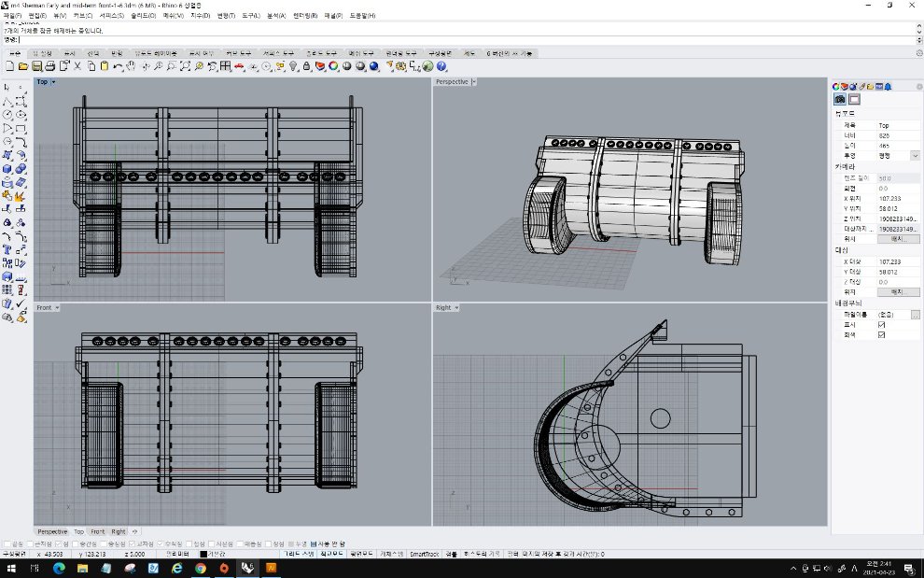The image size is (924, 578).
Task: Switch to the Front viewport tab
Action: coord(98,531)
